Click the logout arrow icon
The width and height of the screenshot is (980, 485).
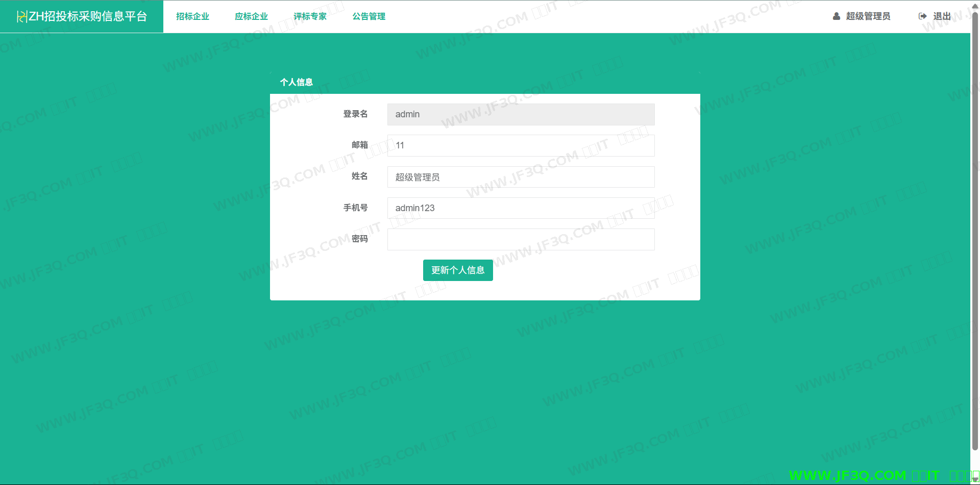923,16
